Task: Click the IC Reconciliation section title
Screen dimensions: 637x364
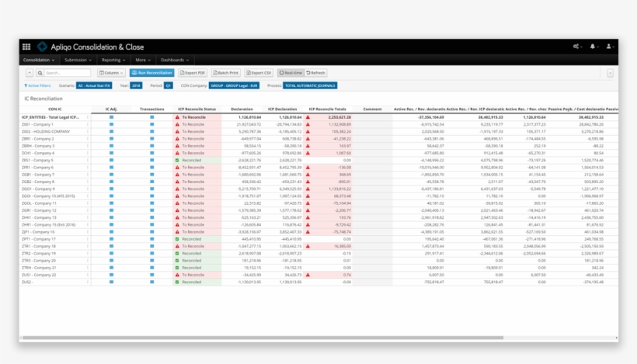Action: 44,99
